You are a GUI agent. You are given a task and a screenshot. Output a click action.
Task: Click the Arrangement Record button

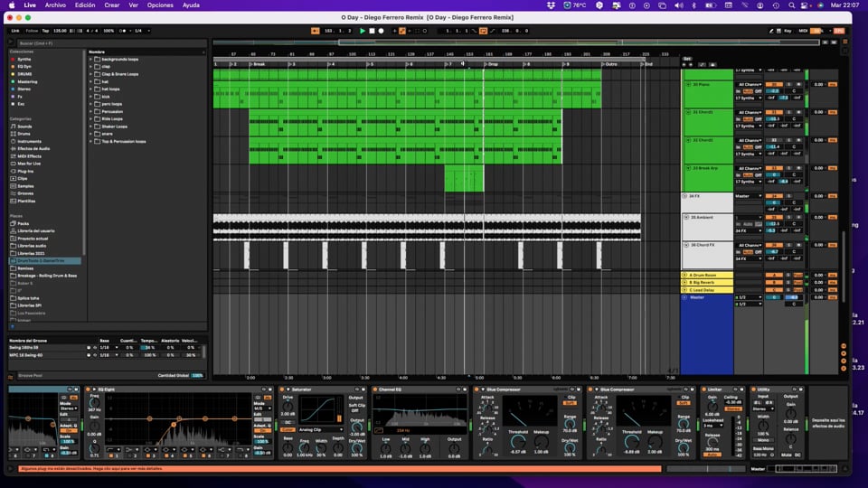tap(381, 31)
